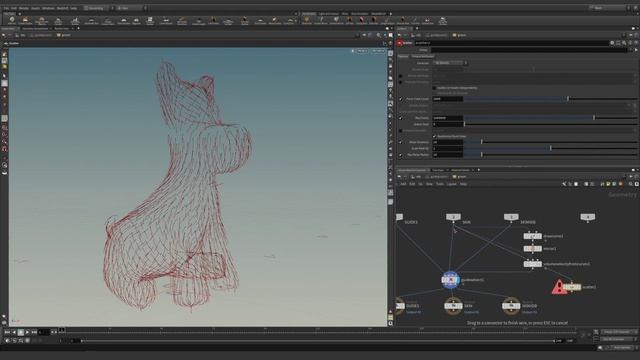
Task: Click the yellow sticky note icon in network toolbar
Action: pyautogui.click(x=608, y=184)
